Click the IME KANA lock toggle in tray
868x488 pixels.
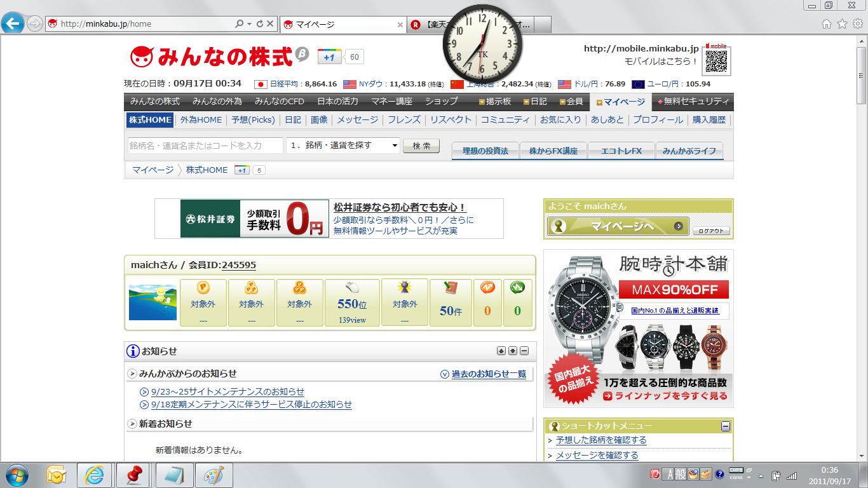click(x=736, y=477)
